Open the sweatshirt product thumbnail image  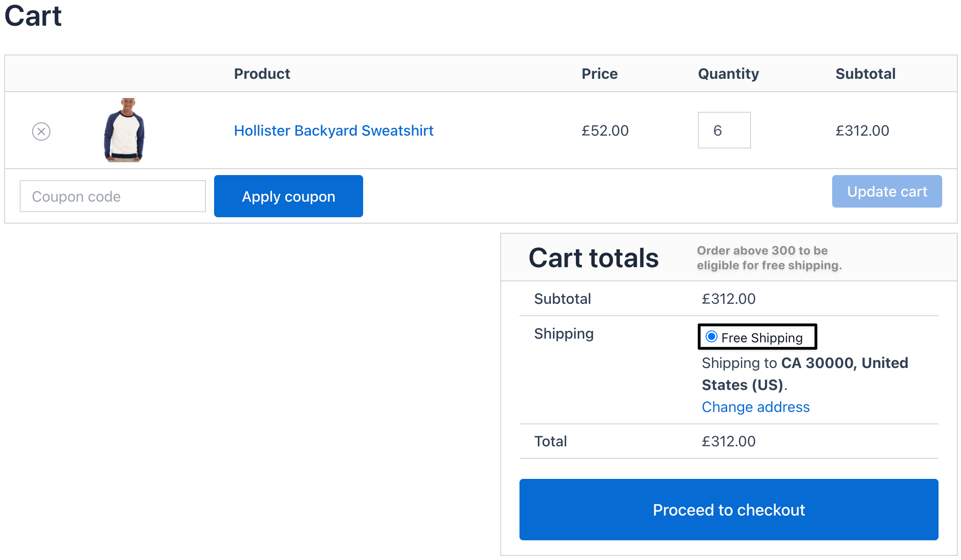click(x=124, y=130)
